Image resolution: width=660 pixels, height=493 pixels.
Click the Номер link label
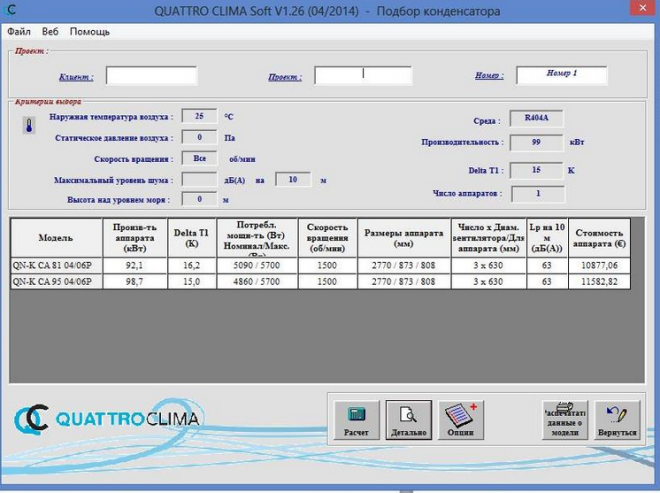(x=488, y=76)
